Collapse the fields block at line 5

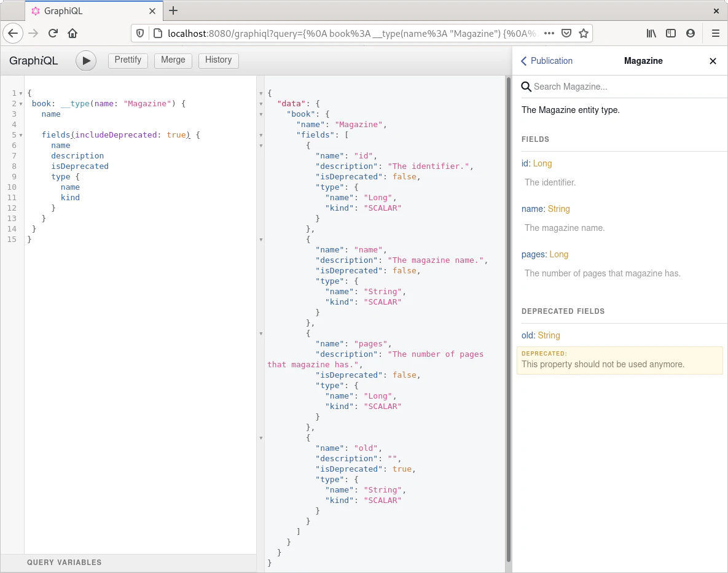(21, 135)
